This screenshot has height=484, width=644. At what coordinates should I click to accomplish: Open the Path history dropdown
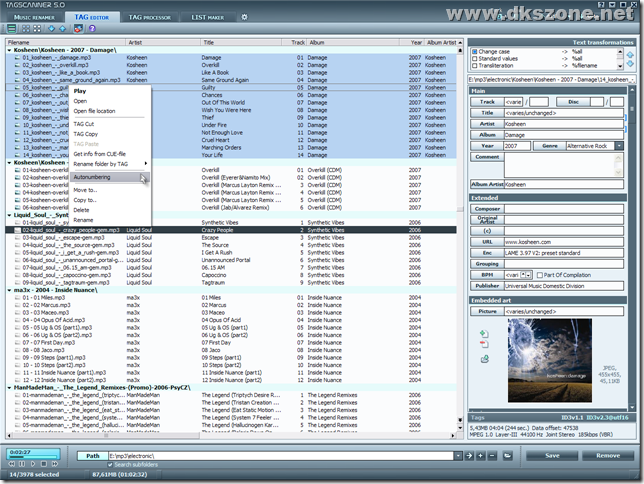pos(458,456)
